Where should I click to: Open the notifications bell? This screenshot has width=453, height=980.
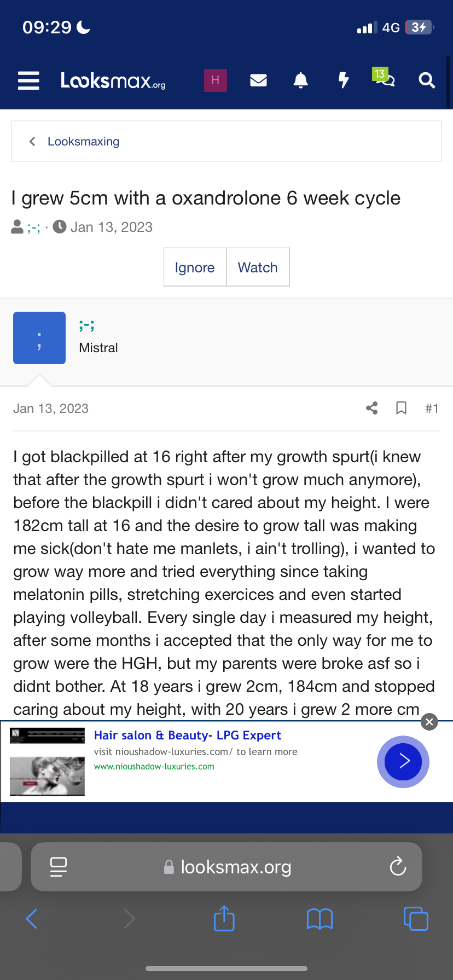301,80
